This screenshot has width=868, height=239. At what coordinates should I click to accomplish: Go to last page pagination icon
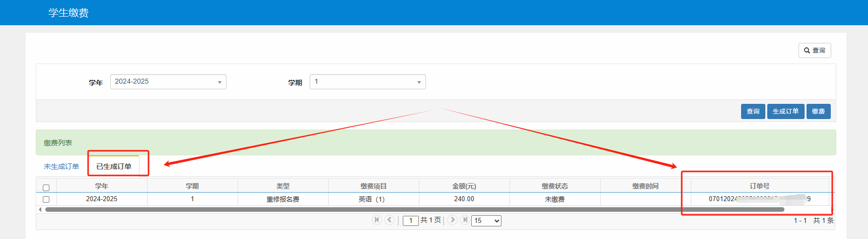465,220
